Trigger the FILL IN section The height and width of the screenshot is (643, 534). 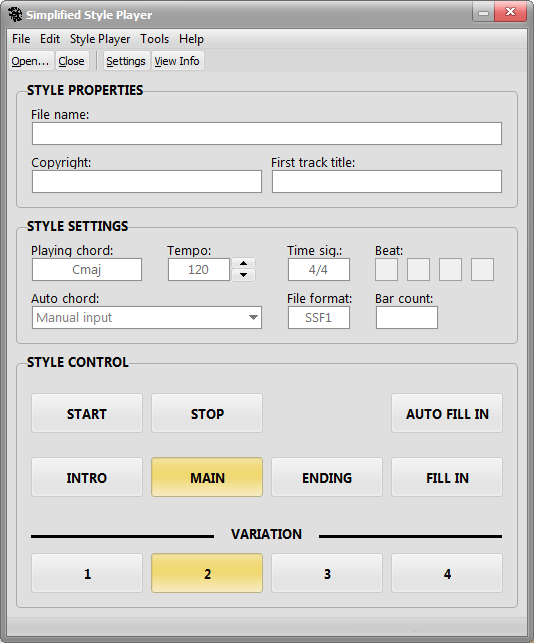(447, 477)
